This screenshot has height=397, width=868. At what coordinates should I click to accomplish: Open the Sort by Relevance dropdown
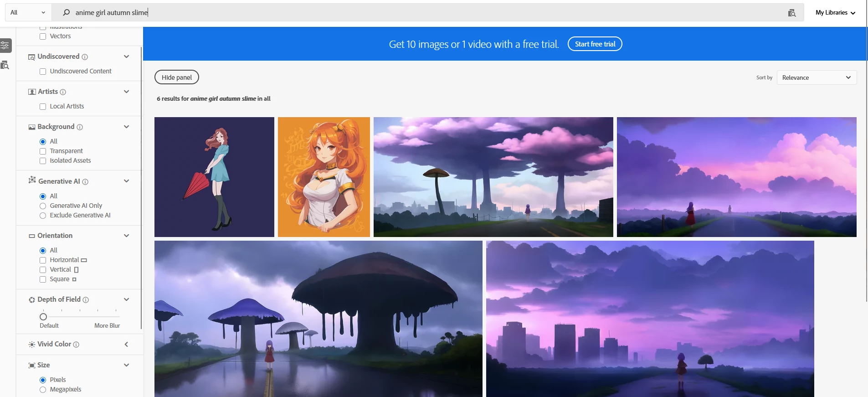coord(817,77)
